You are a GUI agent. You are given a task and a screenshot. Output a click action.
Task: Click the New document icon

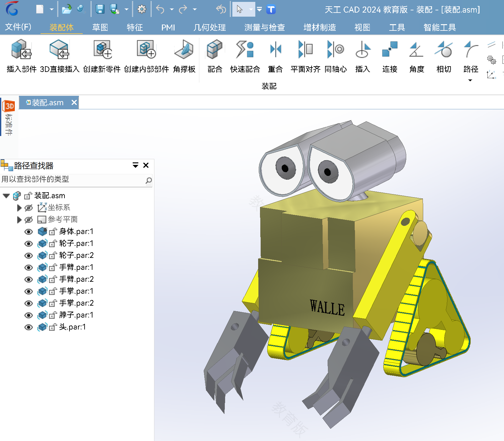click(x=40, y=9)
